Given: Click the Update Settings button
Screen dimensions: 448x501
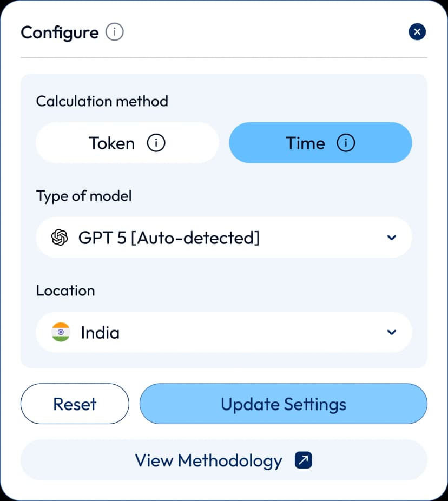Looking at the screenshot, I should click(x=283, y=404).
